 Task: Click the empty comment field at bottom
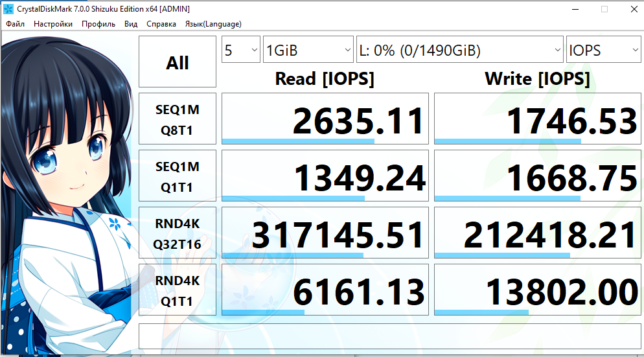point(389,336)
